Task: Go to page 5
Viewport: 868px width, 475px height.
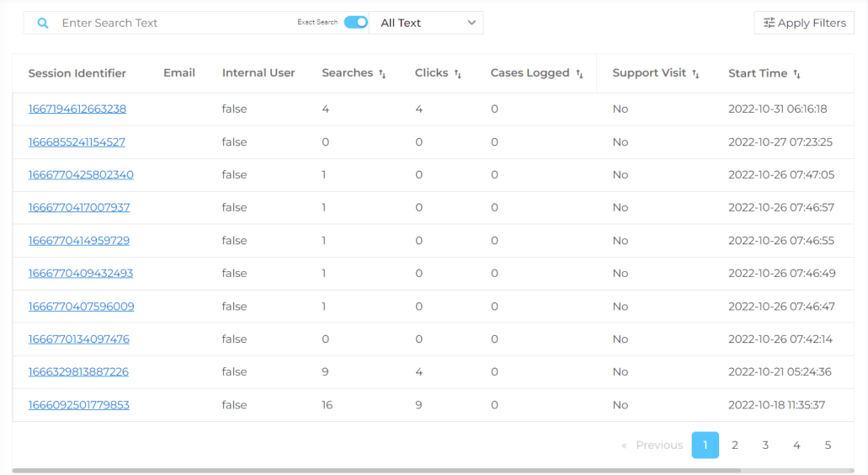Action: pyautogui.click(x=828, y=445)
